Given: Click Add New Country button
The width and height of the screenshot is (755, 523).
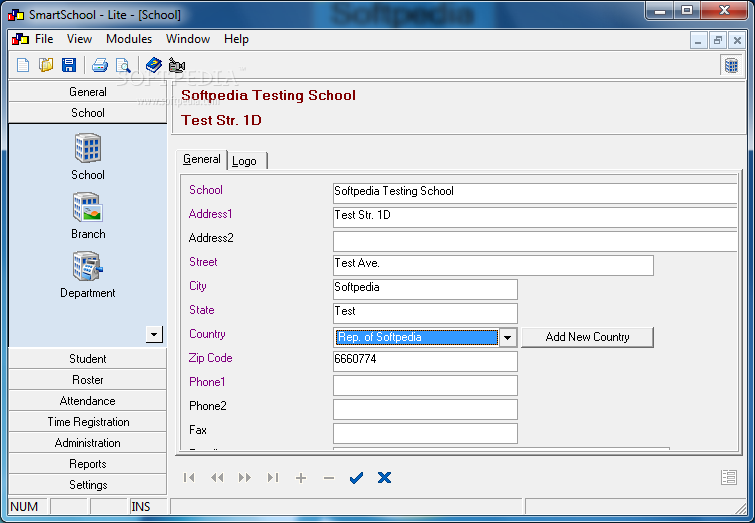Looking at the screenshot, I should [x=587, y=337].
